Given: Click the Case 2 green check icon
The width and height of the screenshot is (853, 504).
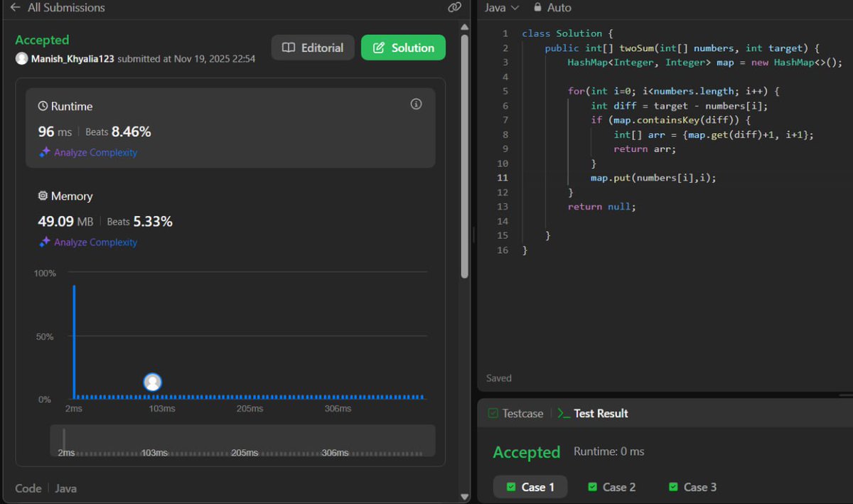Looking at the screenshot, I should 593,487.
